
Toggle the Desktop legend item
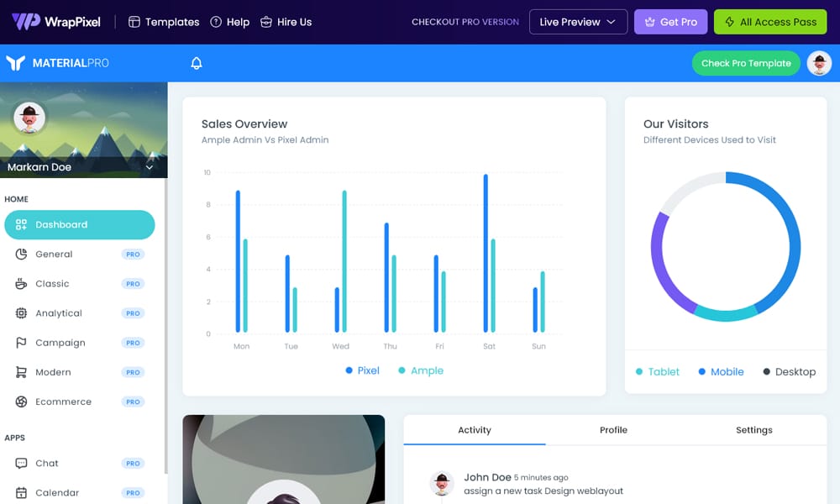(x=789, y=372)
